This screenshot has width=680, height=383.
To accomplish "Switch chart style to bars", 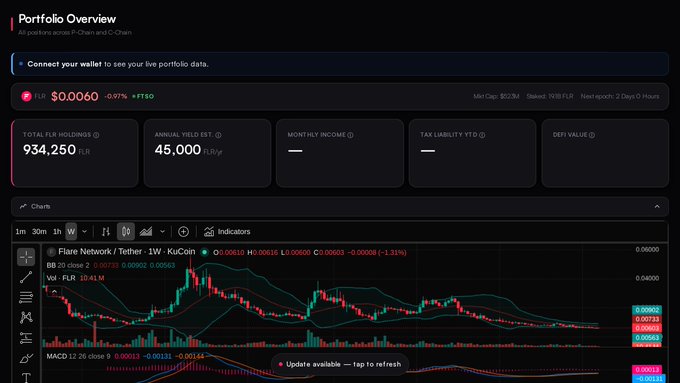I will (x=106, y=232).
